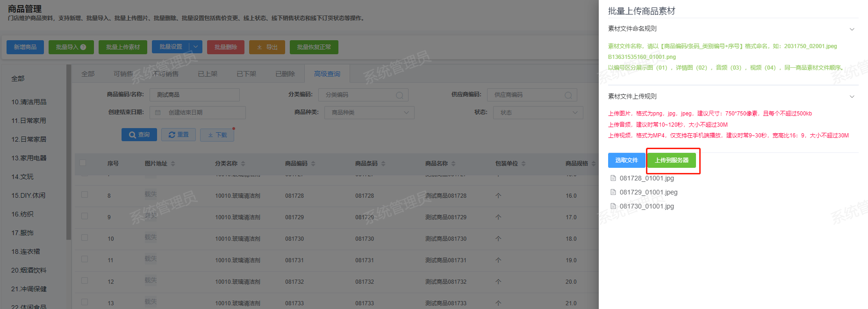Sort table by 图片地址 column arrows
Image resolution: width=868 pixels, height=309 pixels.
(173, 164)
